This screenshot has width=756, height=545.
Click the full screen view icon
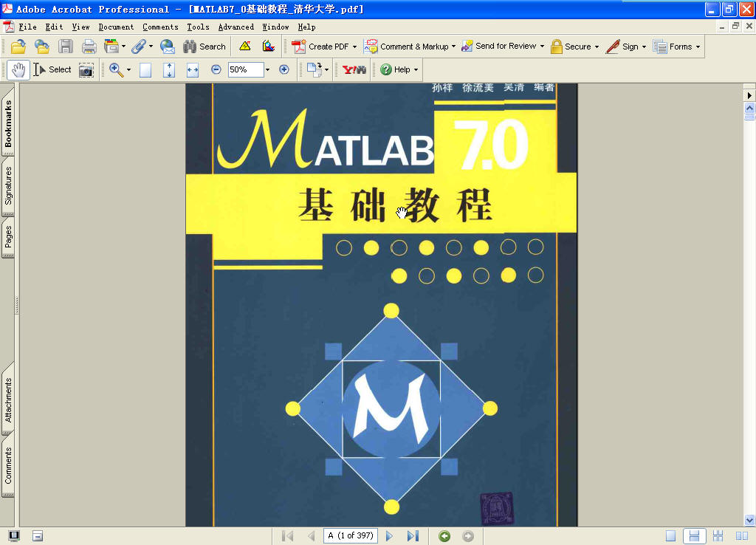[15, 536]
